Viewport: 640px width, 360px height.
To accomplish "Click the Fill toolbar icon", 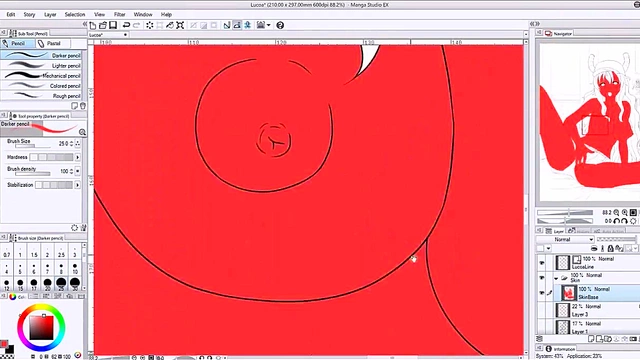I will [170, 25].
